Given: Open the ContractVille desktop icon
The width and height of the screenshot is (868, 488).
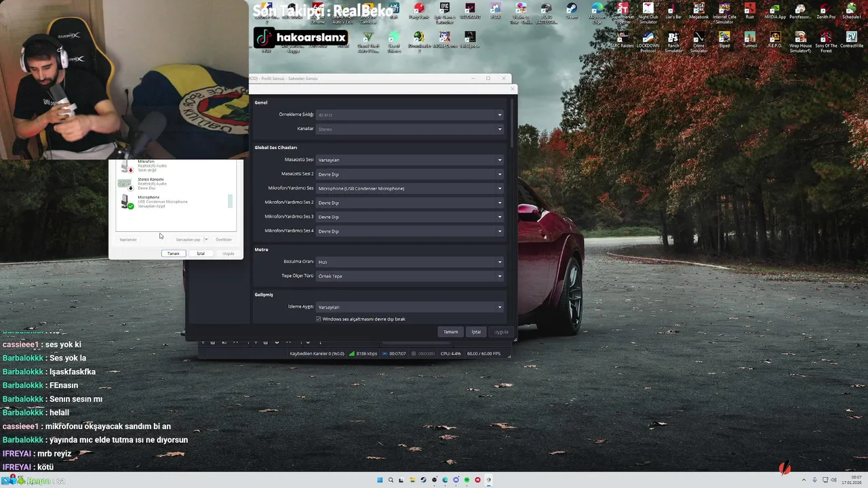Looking at the screenshot, I should coord(851,41).
